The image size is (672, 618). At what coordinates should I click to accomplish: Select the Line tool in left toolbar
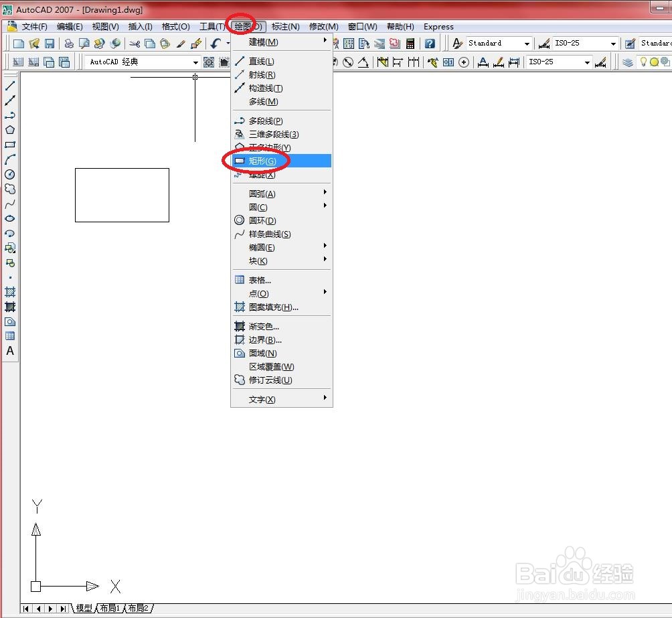(x=10, y=86)
